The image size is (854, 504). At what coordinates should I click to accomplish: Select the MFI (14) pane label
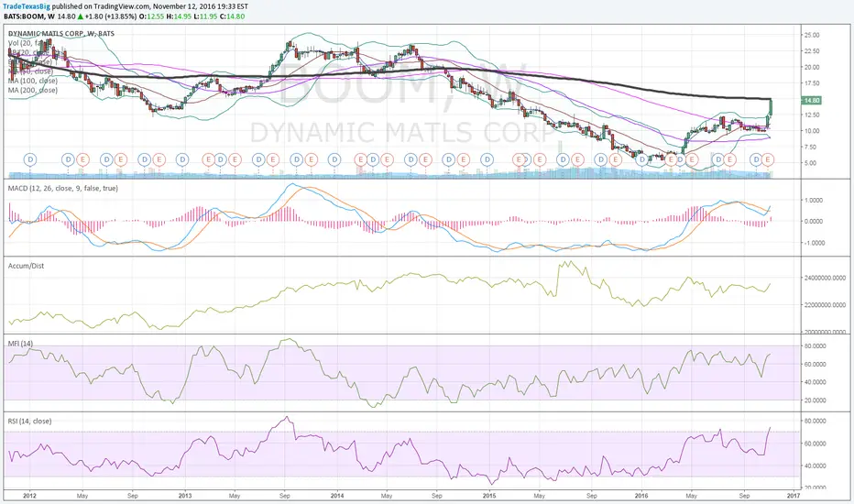20,344
